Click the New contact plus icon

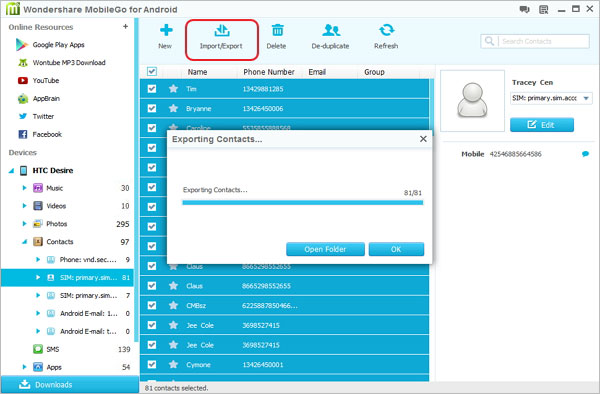[166, 30]
